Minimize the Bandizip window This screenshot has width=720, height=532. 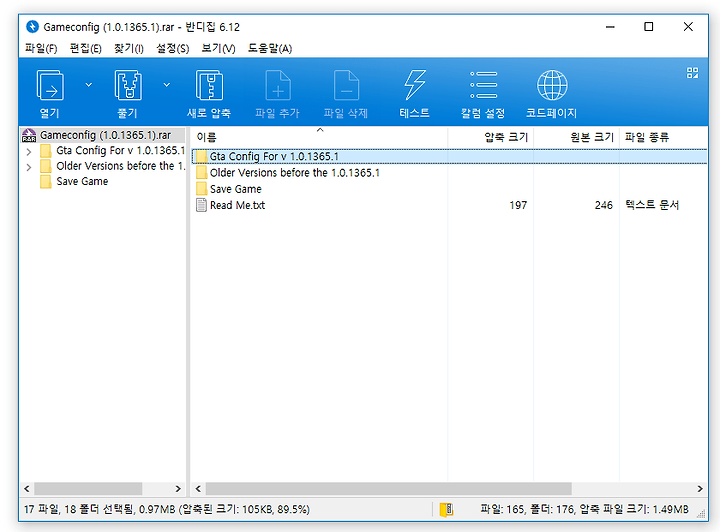coord(610,27)
